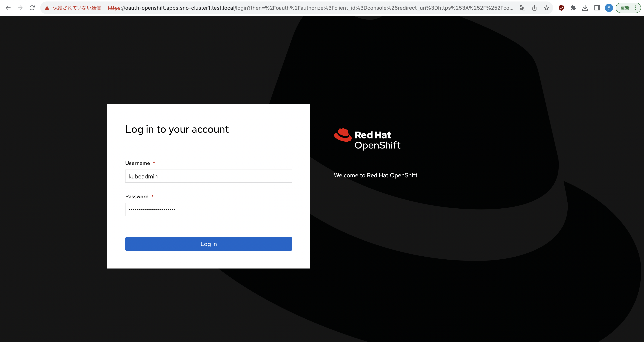Viewport: 644px width, 342px height.
Task: Click the browser back arrow
Action: (8, 8)
